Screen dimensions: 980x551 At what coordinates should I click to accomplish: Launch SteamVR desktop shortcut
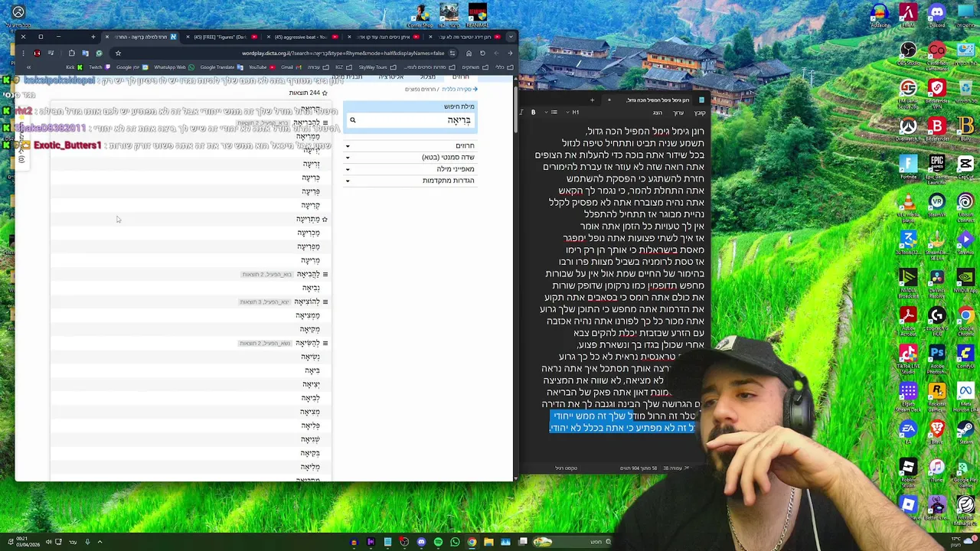[x=937, y=201]
